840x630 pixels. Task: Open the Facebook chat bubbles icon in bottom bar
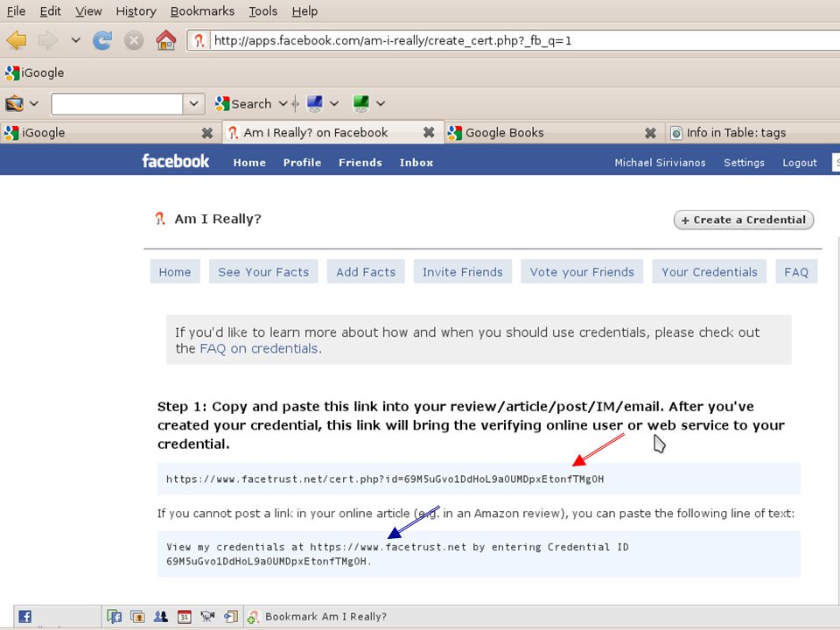tap(114, 617)
